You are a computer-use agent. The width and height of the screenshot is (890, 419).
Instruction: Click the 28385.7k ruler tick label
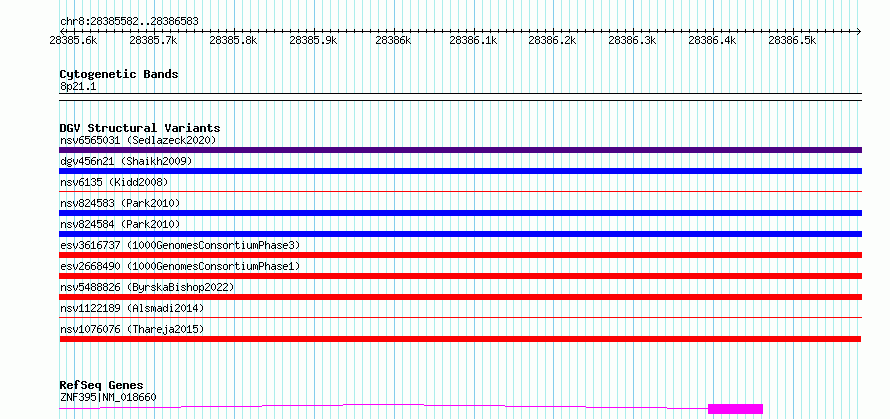154,40
